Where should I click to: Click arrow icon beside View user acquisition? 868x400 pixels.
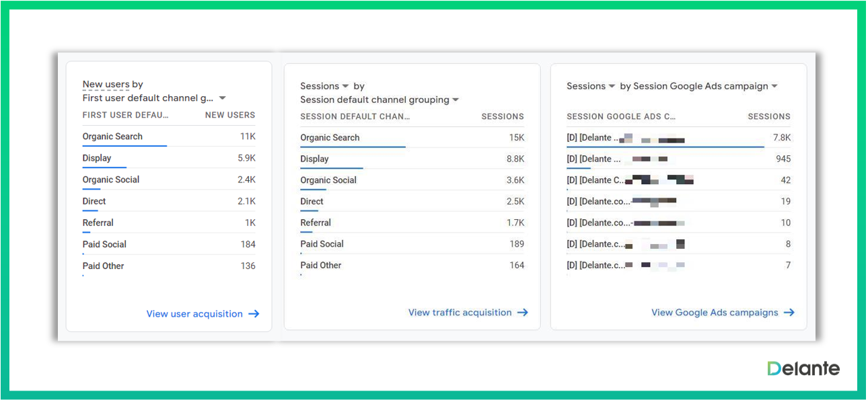click(x=254, y=314)
